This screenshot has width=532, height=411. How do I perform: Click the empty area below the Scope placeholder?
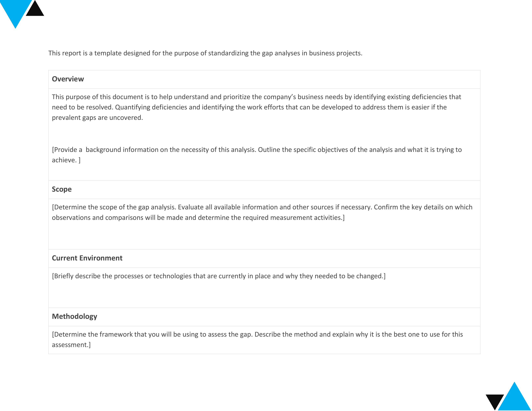[264, 235]
